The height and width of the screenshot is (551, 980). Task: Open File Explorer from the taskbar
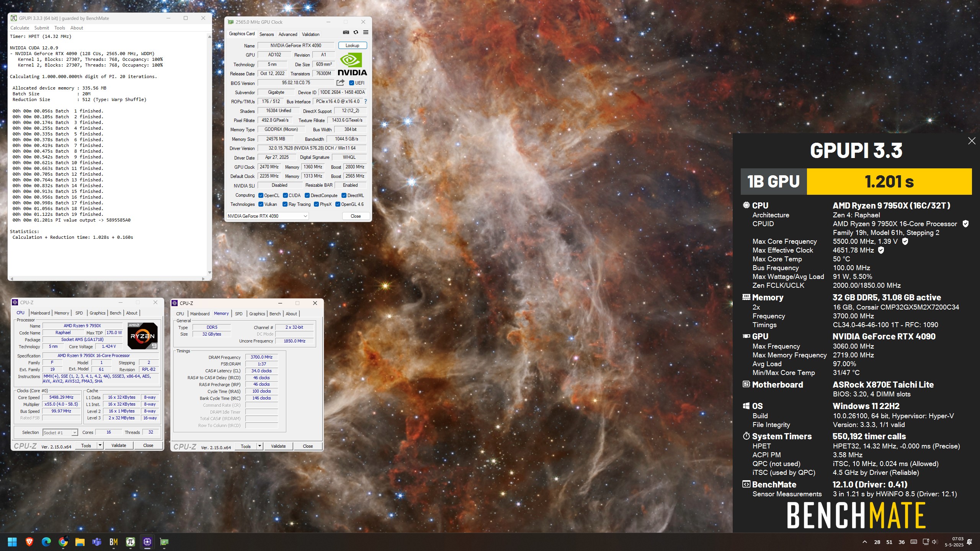tap(80, 542)
